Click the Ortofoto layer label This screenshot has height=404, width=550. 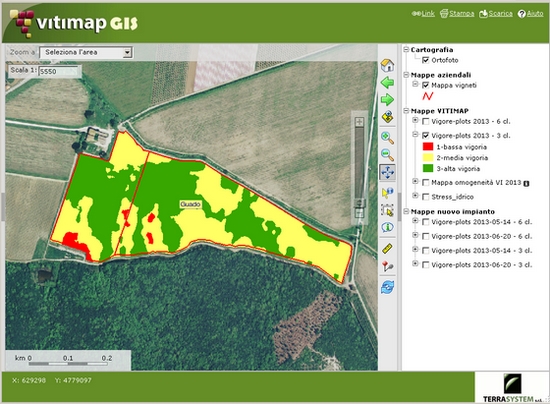tap(445, 60)
